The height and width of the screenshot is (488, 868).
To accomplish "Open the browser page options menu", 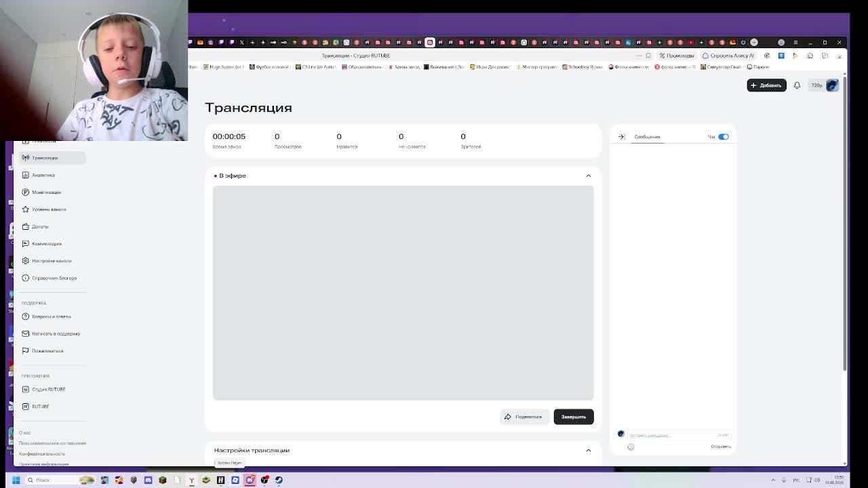I will click(639, 56).
